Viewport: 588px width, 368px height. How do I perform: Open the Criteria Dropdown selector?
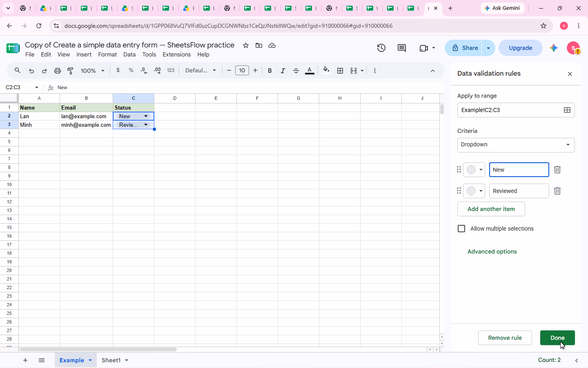pyautogui.click(x=516, y=145)
